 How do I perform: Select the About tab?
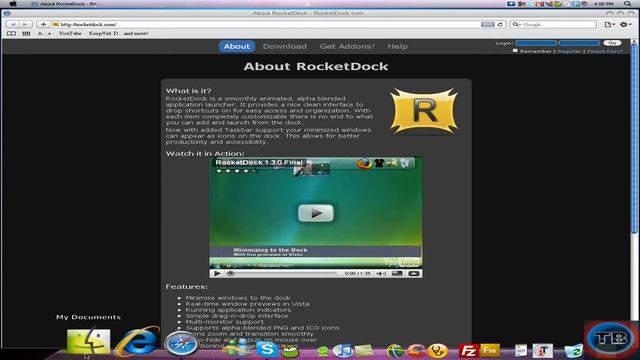click(237, 47)
